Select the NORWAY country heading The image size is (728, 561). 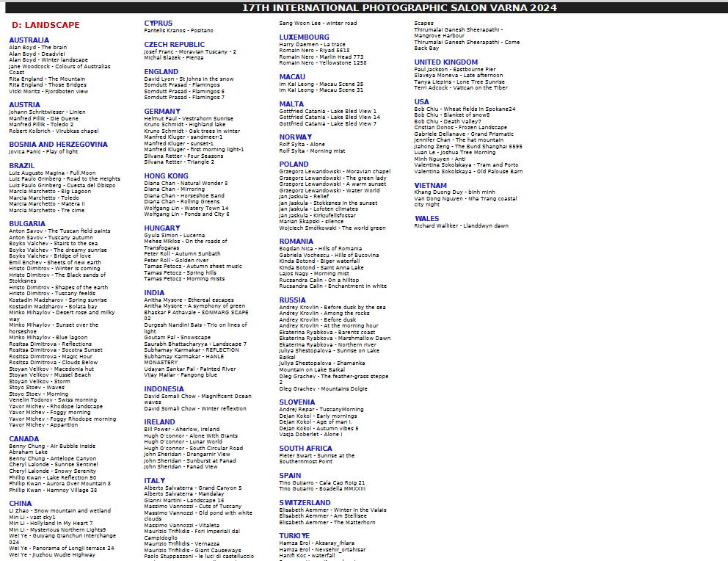coord(296,137)
